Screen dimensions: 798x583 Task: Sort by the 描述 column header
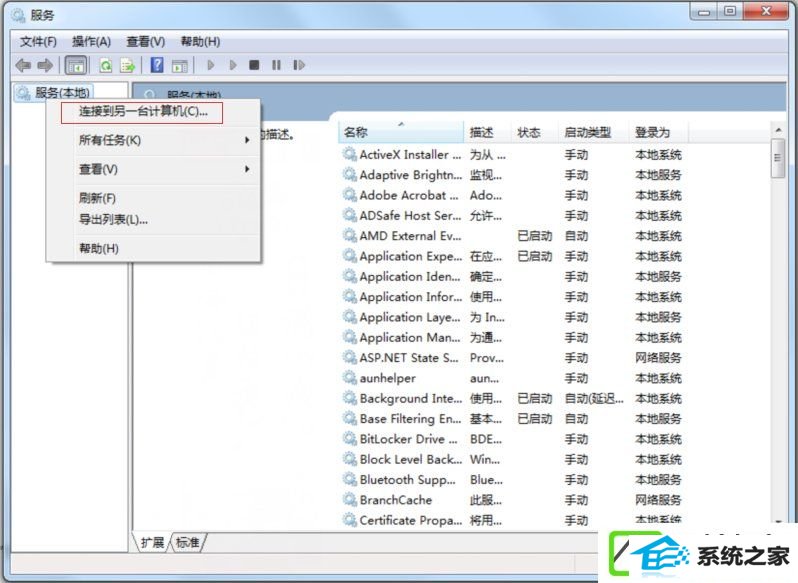pos(486,132)
